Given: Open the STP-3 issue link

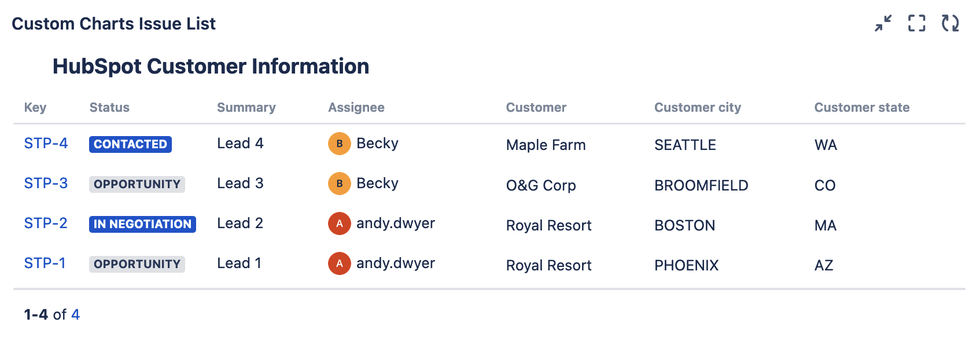Looking at the screenshot, I should 46,183.
